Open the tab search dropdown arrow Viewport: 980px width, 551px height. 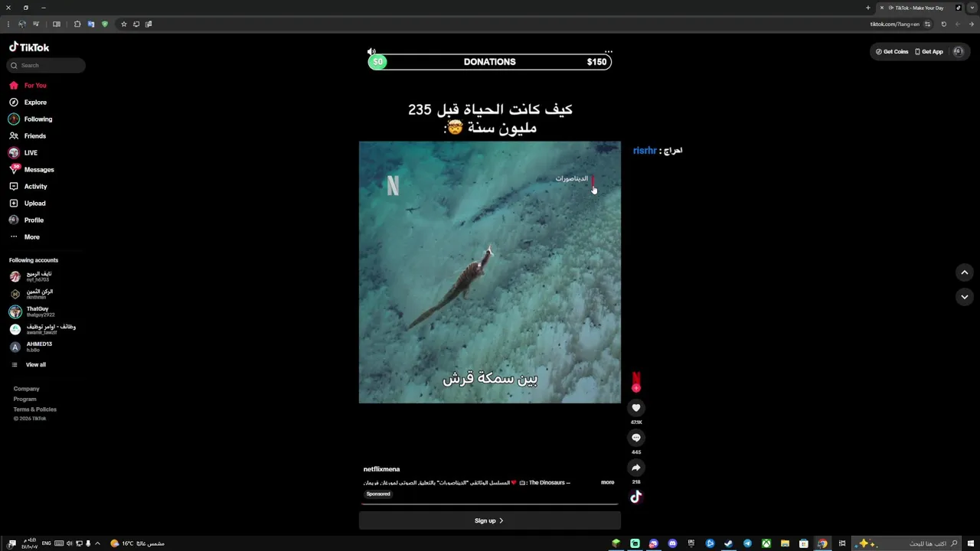pos(972,8)
